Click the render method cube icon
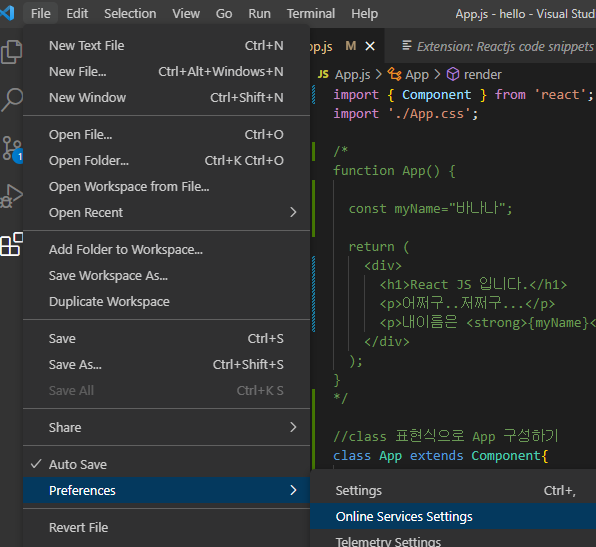 pos(453,74)
